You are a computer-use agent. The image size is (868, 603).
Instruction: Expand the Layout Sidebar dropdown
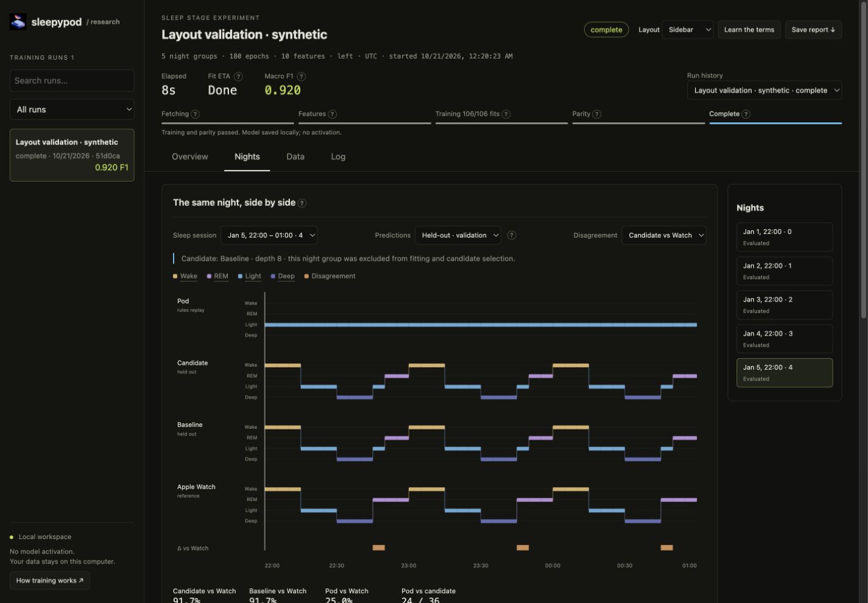[687, 29]
